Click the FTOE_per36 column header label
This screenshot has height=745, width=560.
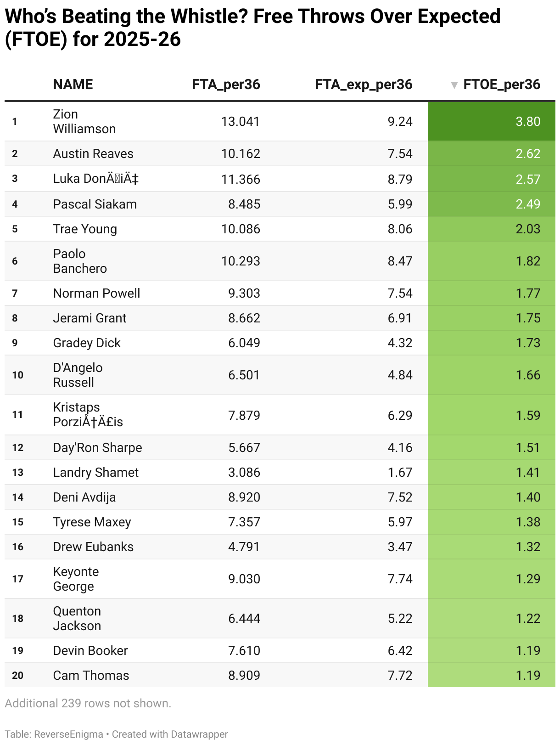coord(502,85)
